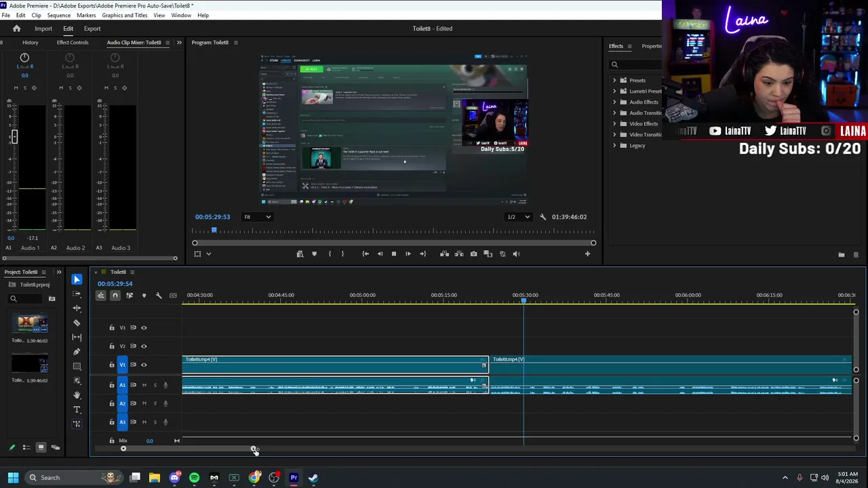Export a frame with the camera icon
The width and height of the screenshot is (868, 488).
473,253
